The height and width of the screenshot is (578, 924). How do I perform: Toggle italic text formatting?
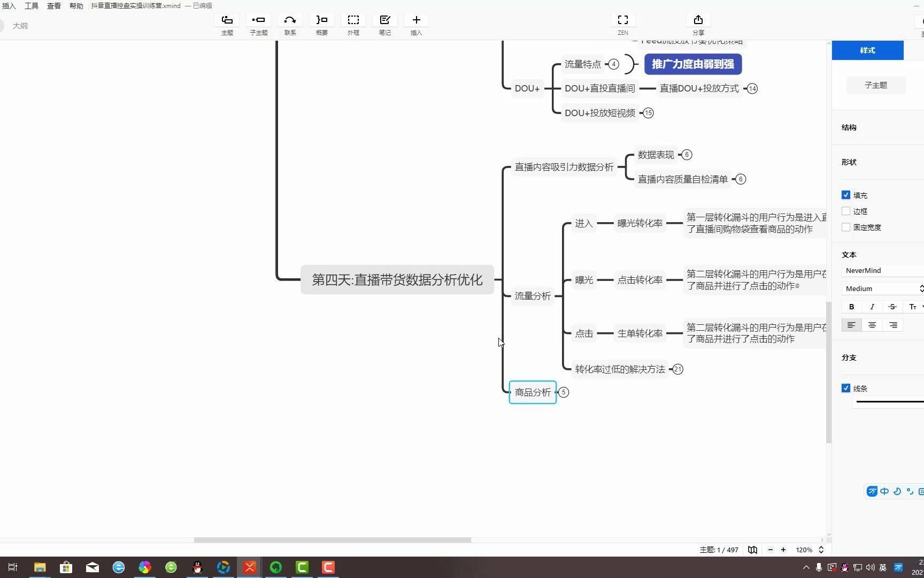872,307
